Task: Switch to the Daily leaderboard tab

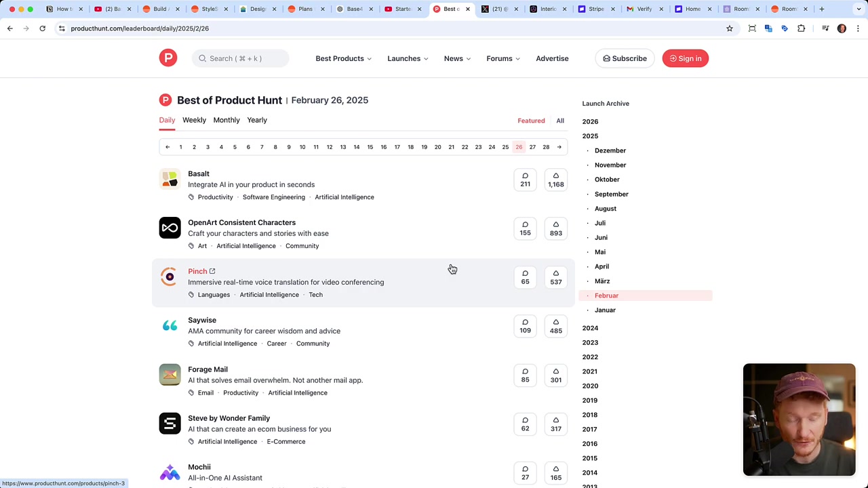Action: pyautogui.click(x=167, y=120)
